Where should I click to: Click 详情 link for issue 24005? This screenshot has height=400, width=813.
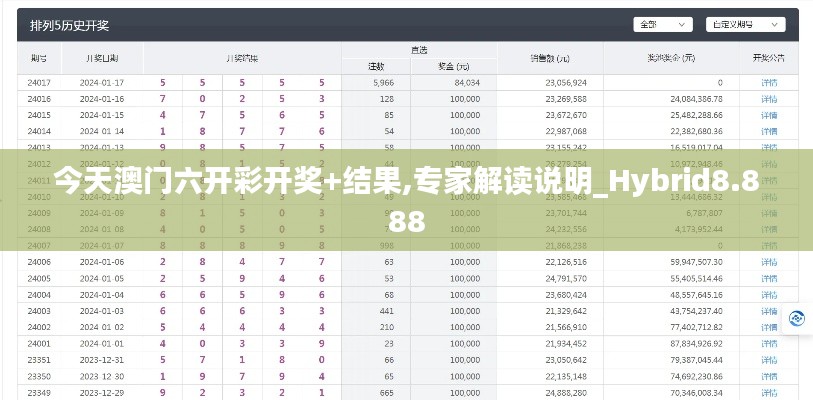pos(768,278)
